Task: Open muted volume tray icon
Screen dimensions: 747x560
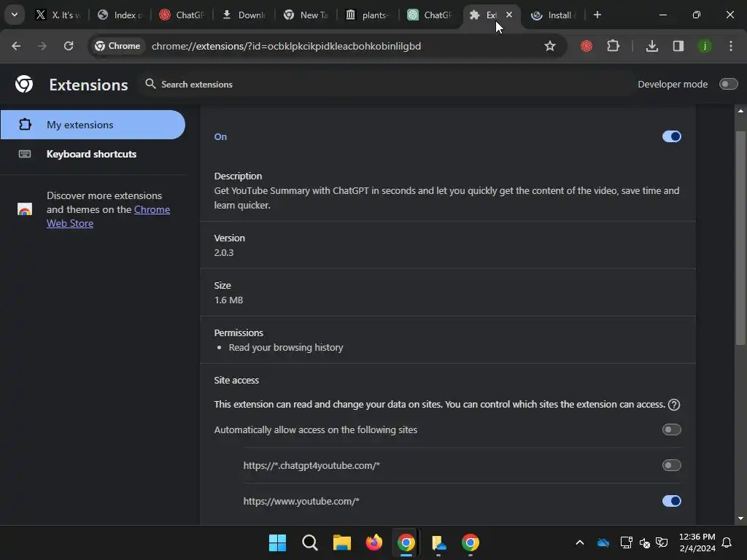Action: coord(645,542)
